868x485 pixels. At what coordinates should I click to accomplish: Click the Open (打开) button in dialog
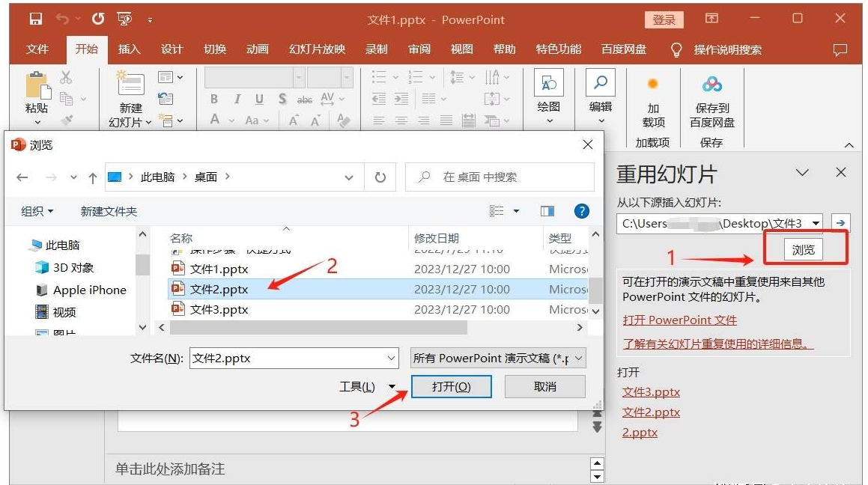[451, 386]
